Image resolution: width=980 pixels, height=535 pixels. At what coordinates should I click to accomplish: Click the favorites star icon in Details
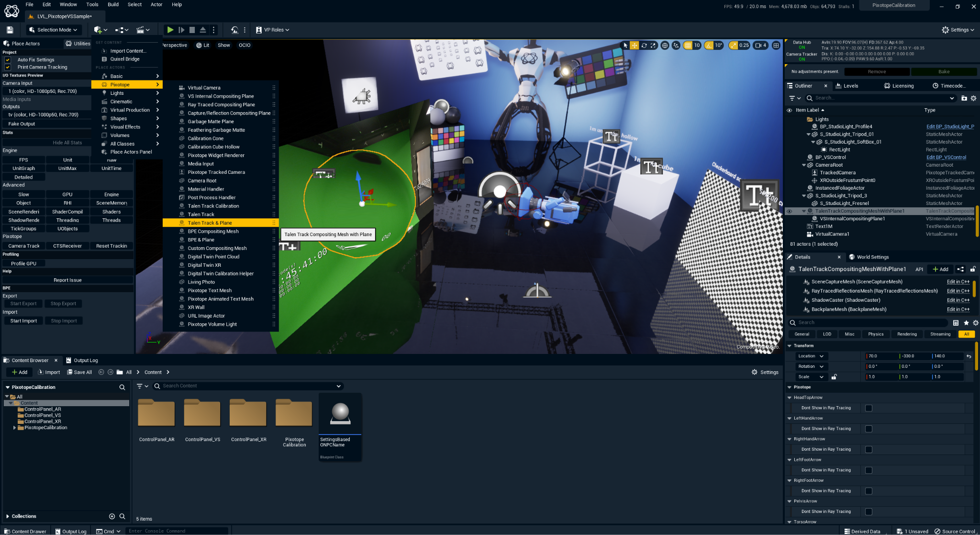(x=966, y=323)
